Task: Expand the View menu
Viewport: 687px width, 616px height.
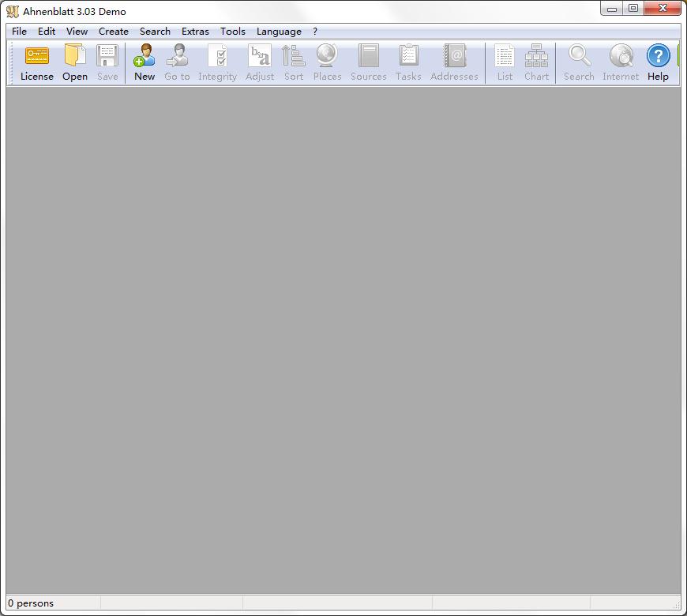Action: [77, 32]
